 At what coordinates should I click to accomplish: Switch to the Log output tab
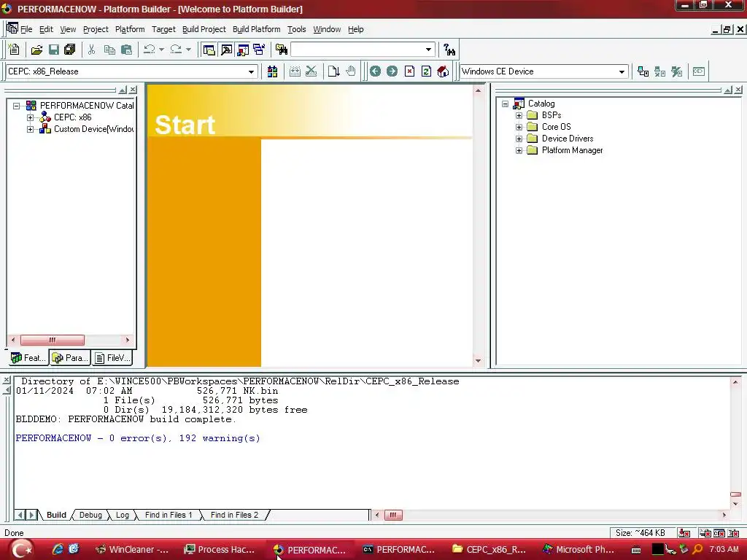pyautogui.click(x=123, y=515)
